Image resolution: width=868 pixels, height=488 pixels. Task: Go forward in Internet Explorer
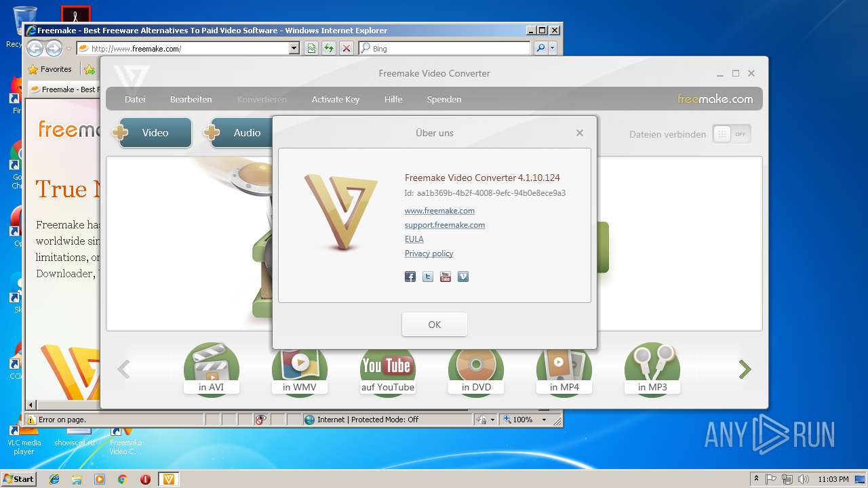click(54, 48)
